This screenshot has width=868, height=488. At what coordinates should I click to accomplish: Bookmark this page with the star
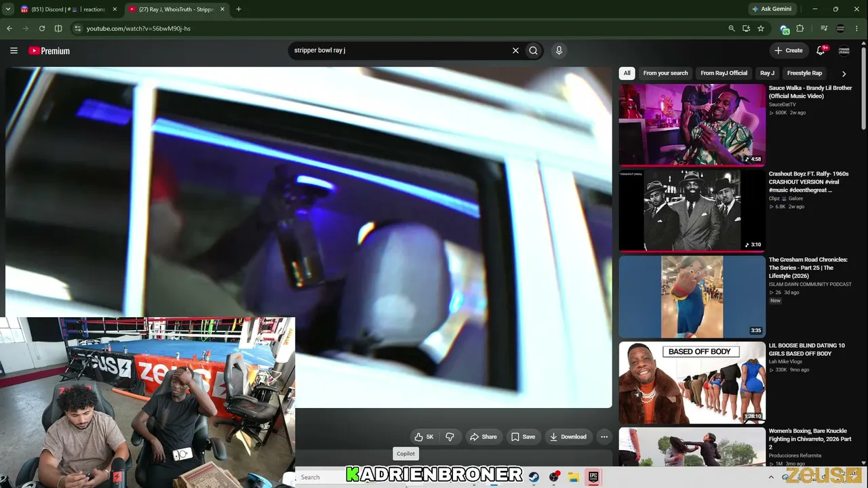(761, 28)
